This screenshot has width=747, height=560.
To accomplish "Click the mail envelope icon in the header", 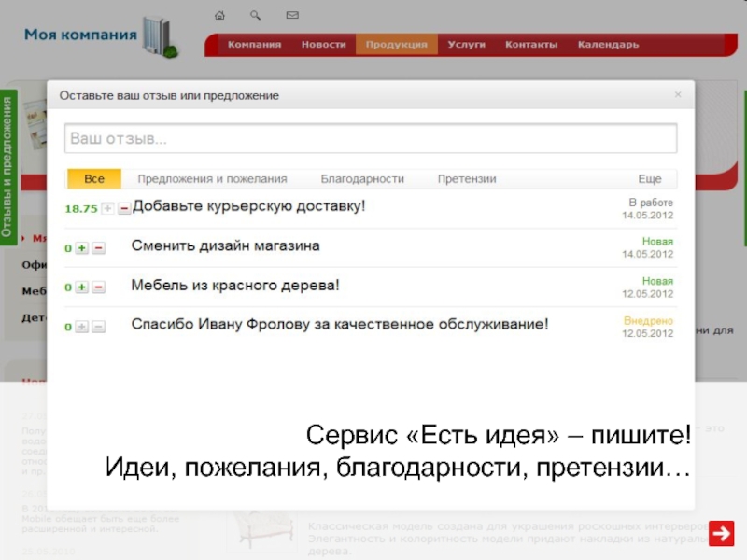I will pos(292,16).
